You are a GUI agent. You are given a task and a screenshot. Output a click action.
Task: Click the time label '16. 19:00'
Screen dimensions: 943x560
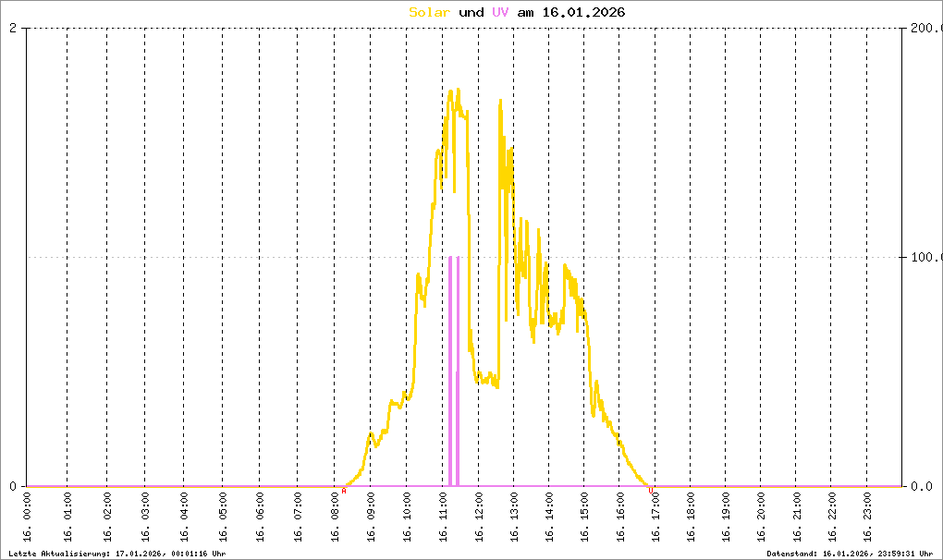(726, 517)
